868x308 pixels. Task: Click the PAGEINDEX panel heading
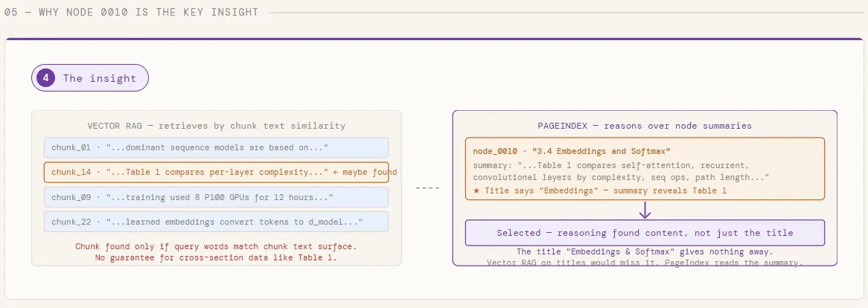(645, 126)
